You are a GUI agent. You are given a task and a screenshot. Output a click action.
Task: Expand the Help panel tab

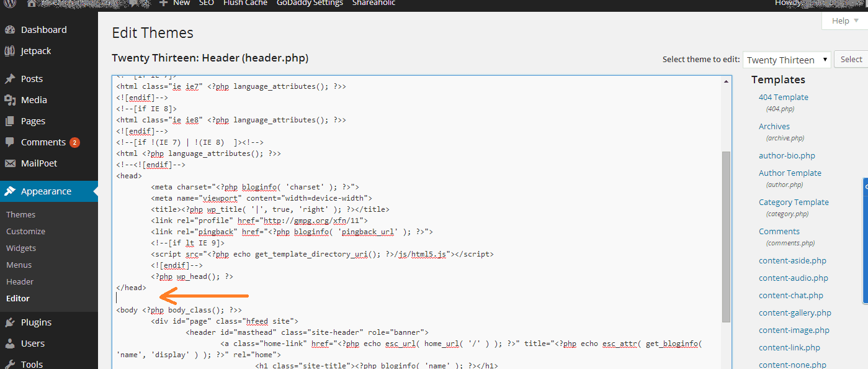(844, 20)
